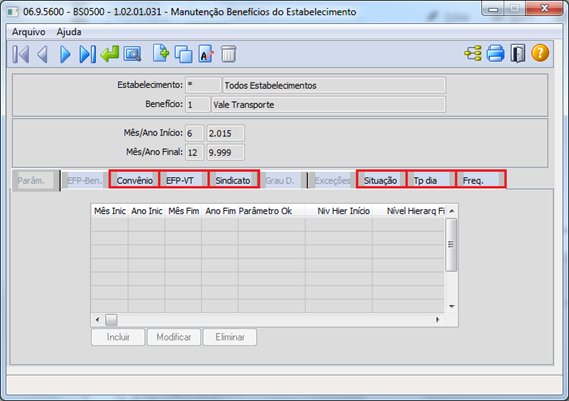Switch to the Convênio tab
The height and width of the screenshot is (401, 569).
point(134,180)
